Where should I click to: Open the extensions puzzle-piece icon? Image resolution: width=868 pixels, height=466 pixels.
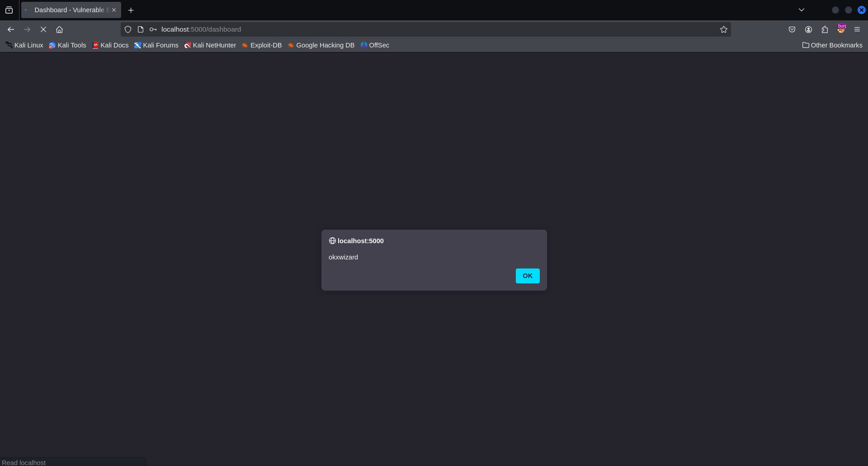[x=825, y=29]
